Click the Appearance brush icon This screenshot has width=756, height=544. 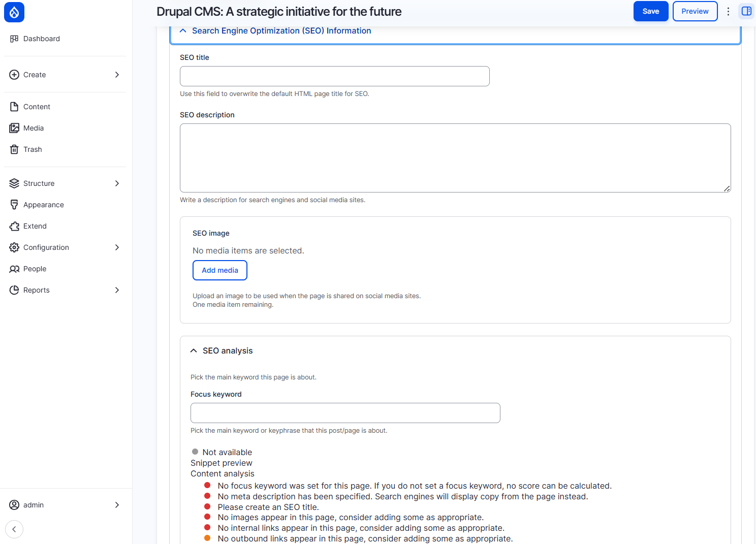pyautogui.click(x=14, y=205)
